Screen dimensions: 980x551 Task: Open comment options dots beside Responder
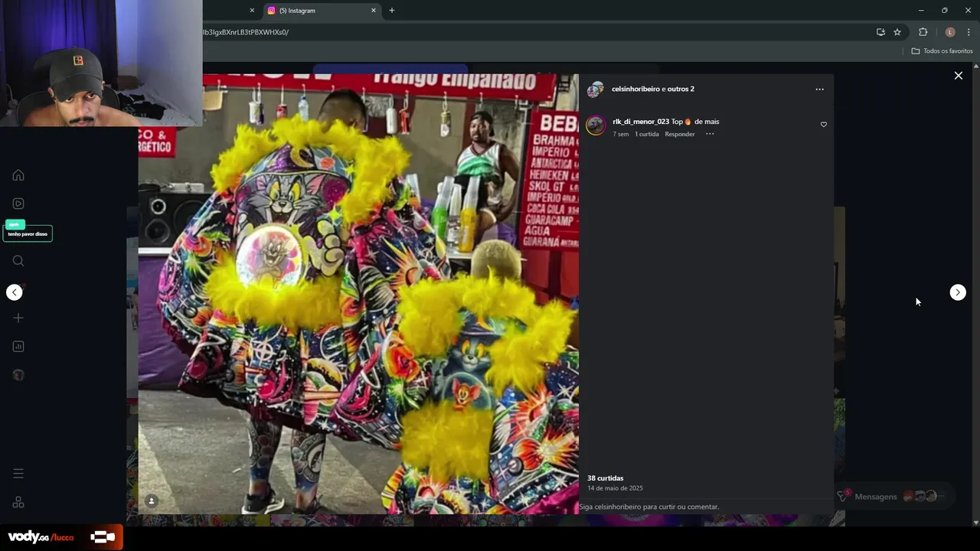coord(710,134)
